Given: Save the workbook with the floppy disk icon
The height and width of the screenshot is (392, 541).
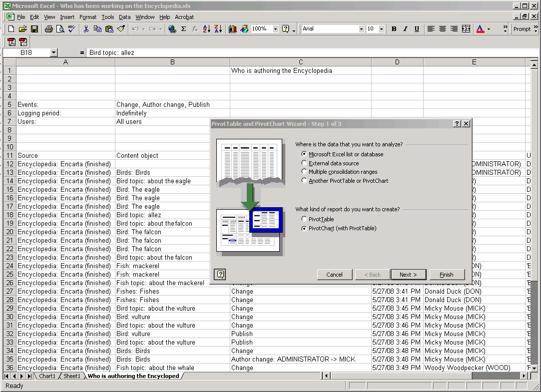Looking at the screenshot, I should coord(34,29).
